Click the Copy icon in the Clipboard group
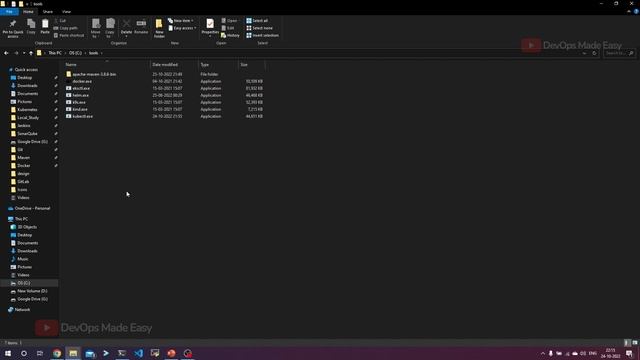The image size is (640, 360). point(31,24)
